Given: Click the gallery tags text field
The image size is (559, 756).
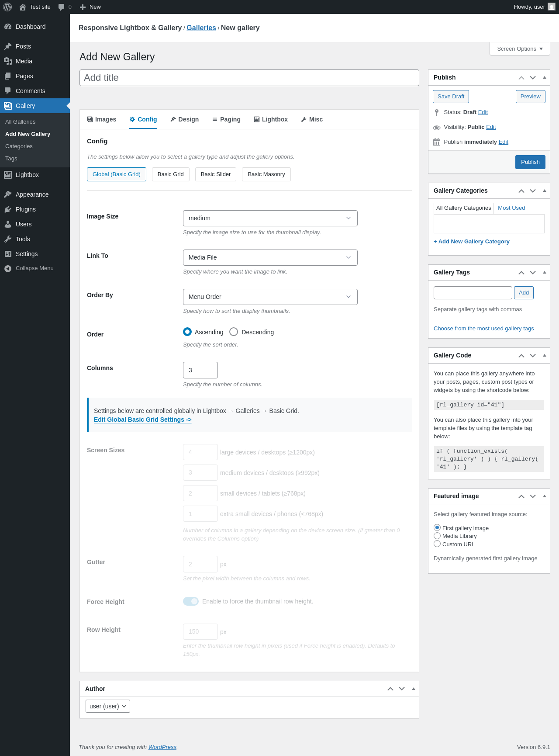Looking at the screenshot, I should click(473, 293).
